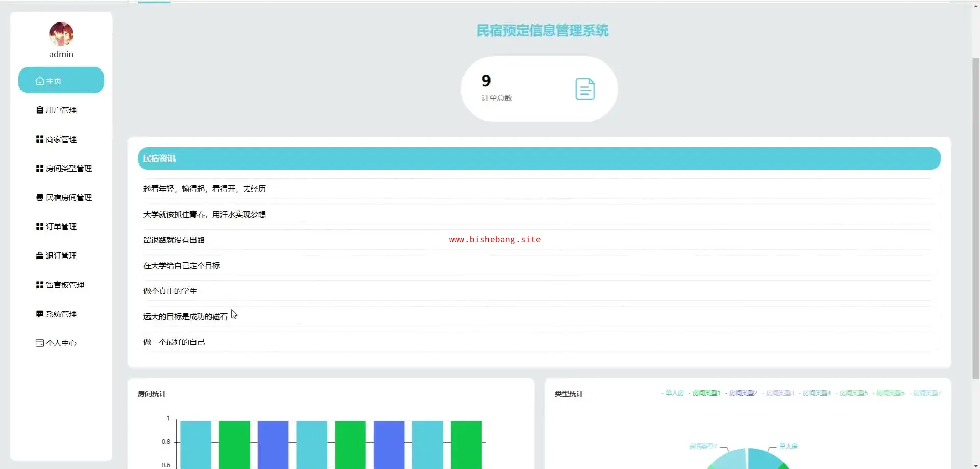The image size is (980, 469).
Task: Click the 单人房 label beside the pie chart
Action: (788, 447)
